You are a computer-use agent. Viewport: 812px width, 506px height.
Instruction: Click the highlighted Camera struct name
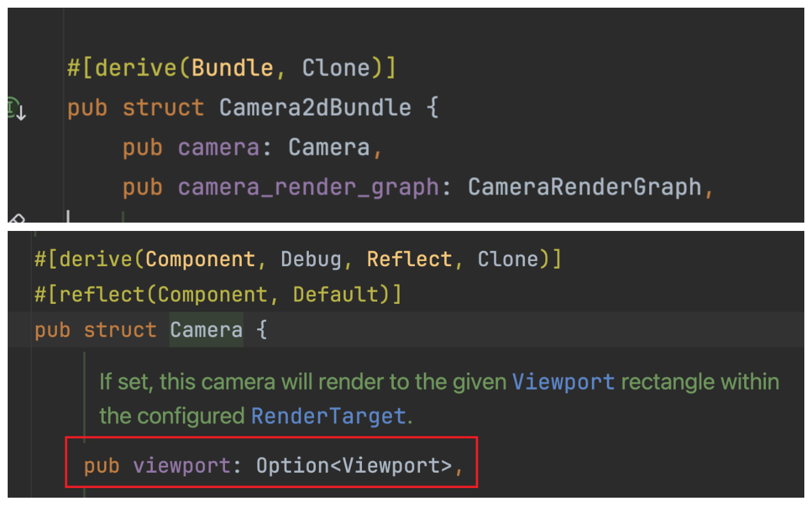(x=206, y=330)
